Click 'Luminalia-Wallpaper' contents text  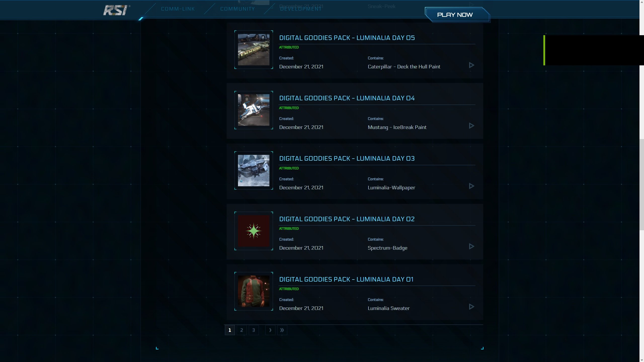pyautogui.click(x=391, y=188)
